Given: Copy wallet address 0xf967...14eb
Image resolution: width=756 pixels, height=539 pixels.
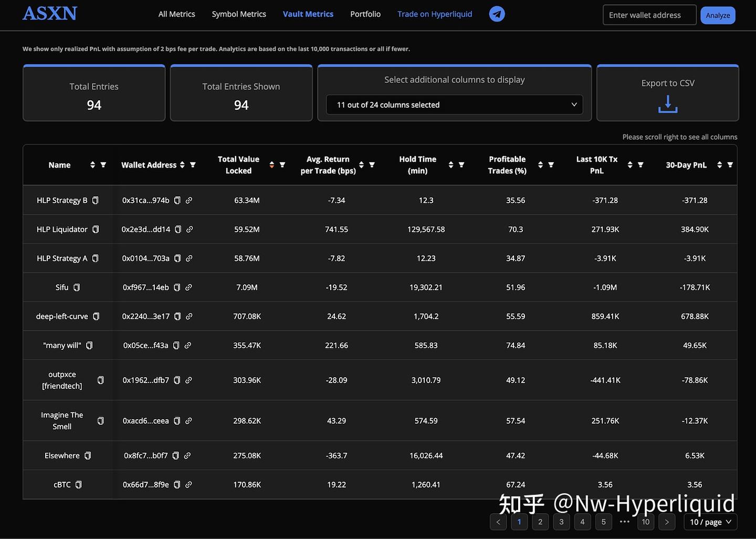Looking at the screenshot, I should tap(177, 287).
